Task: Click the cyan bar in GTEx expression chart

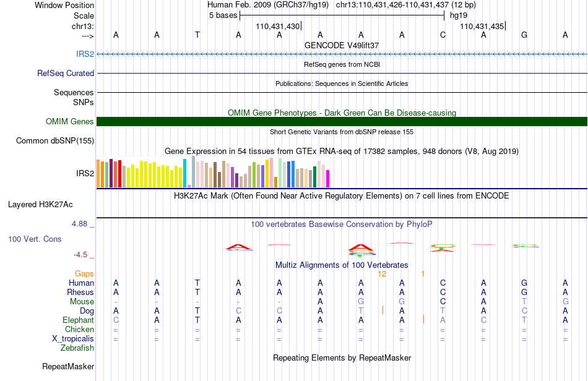Action: [x=184, y=173]
